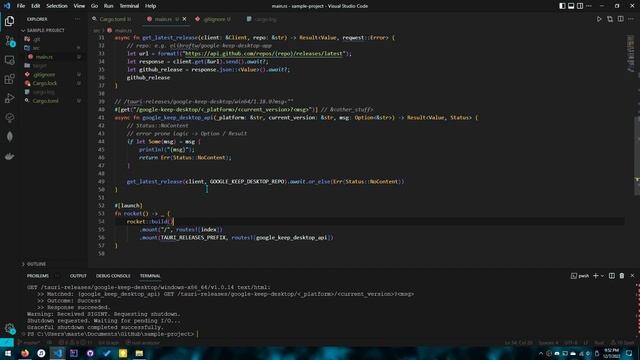Image resolution: width=640 pixels, height=360 pixels.
Task: Click the editor minimap
Action: point(630,53)
